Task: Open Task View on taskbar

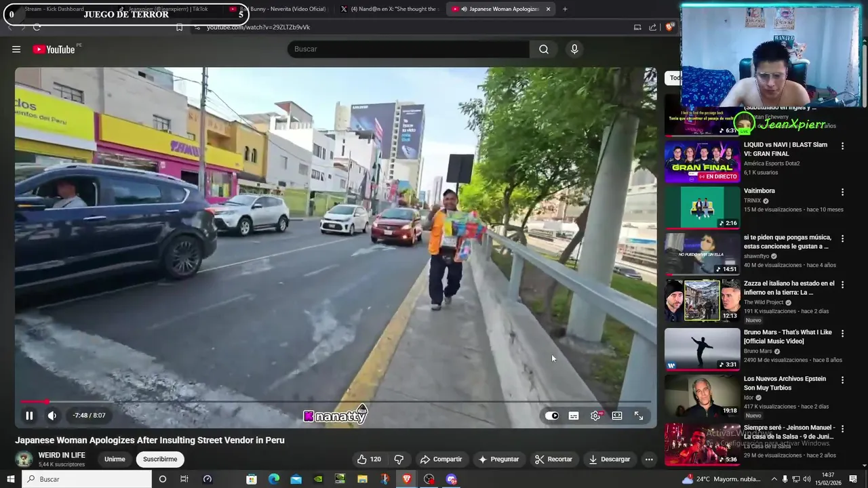Action: click(x=184, y=479)
